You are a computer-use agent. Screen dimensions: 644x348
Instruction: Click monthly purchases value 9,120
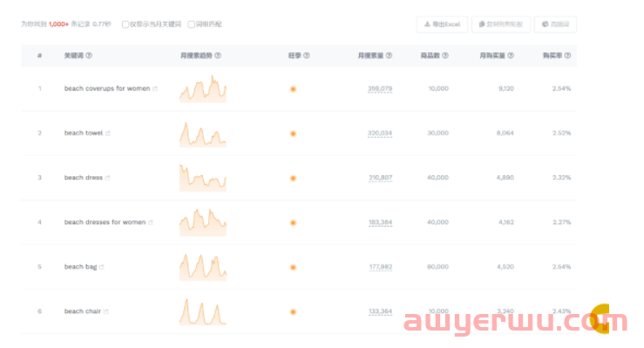click(x=506, y=89)
